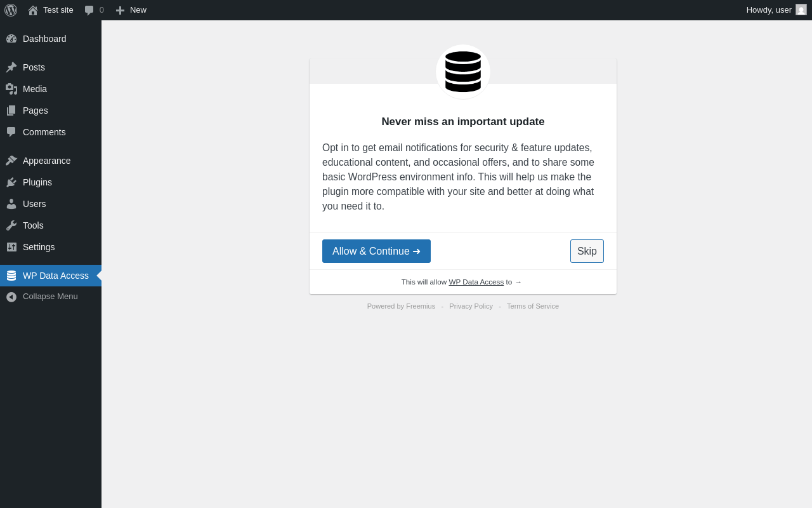The height and width of the screenshot is (508, 812).
Task: Expand permissions list arrow after 'to'
Action: coord(518,282)
